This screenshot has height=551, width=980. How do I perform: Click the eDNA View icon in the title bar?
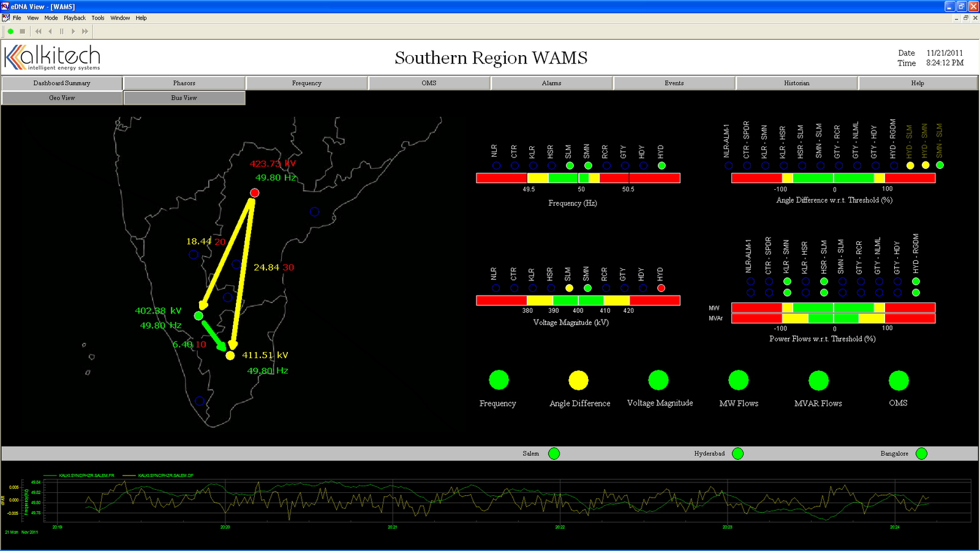pos(4,6)
